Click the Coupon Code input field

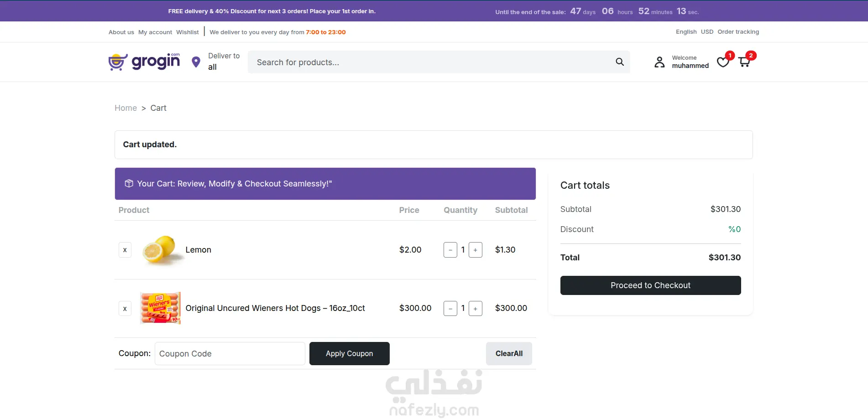230,354
